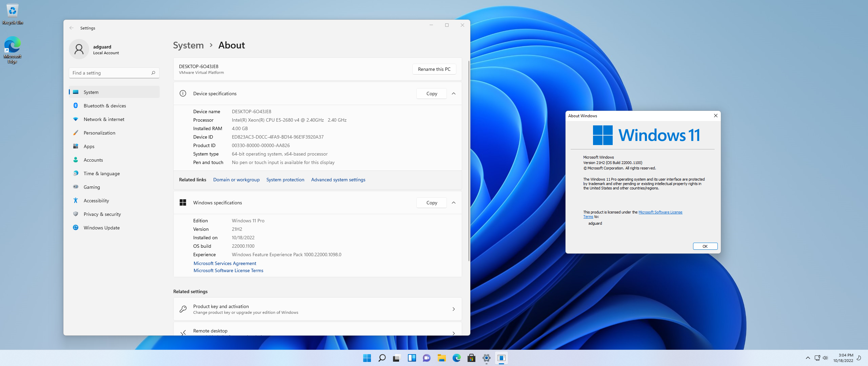Image resolution: width=868 pixels, height=366 pixels.
Task: Open the network tray icon
Action: [x=817, y=358]
